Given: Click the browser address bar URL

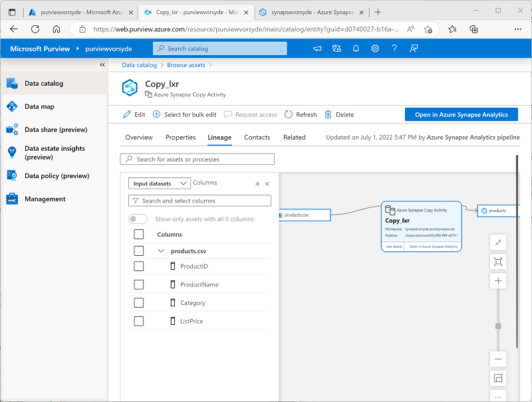Looking at the screenshot, I should pyautogui.click(x=245, y=29).
